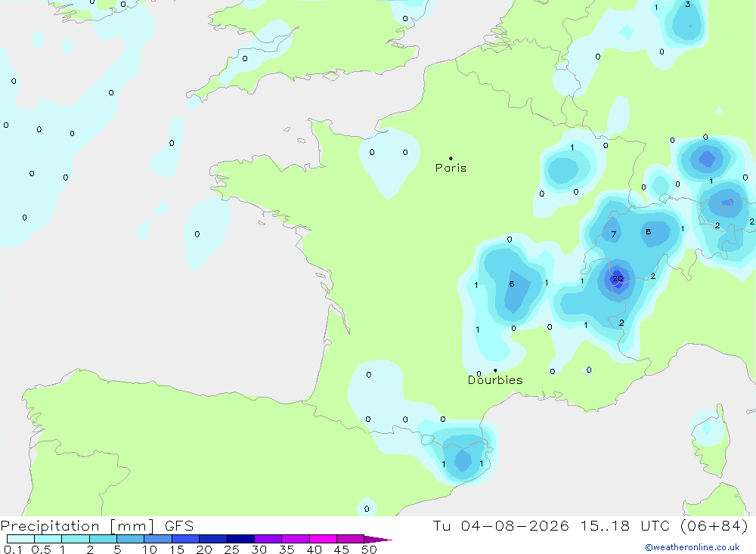Image resolution: width=756 pixels, height=554 pixels.
Task: Click the '(06+84)' forecast run offset
Action: [x=714, y=525]
